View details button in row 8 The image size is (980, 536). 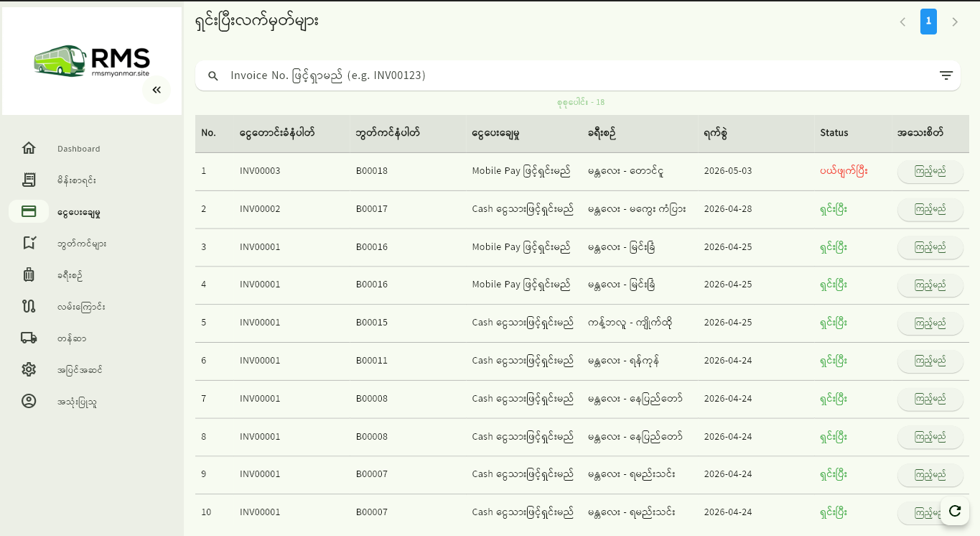point(930,437)
